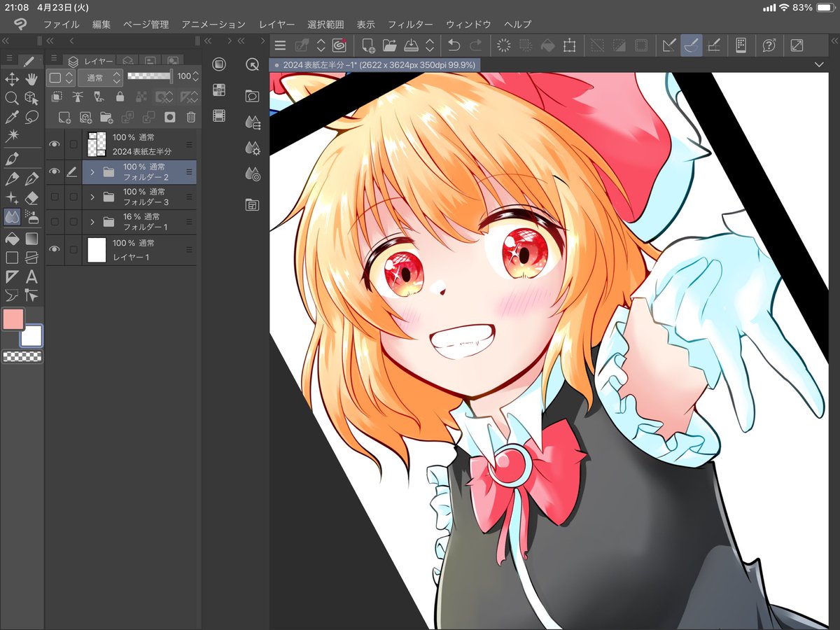Expand フォルダー 2 folder chevron

(92, 171)
